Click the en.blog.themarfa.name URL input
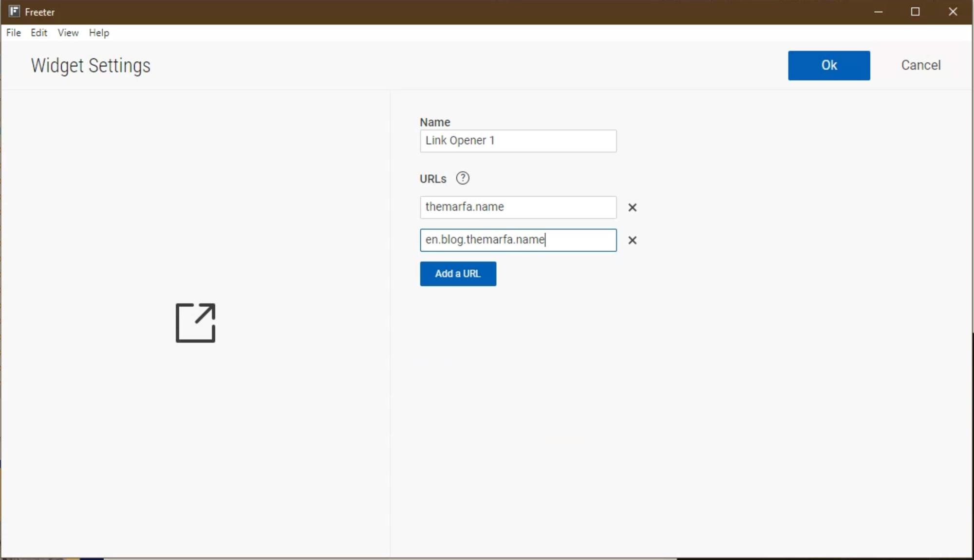Image resolution: width=974 pixels, height=560 pixels. coord(518,240)
